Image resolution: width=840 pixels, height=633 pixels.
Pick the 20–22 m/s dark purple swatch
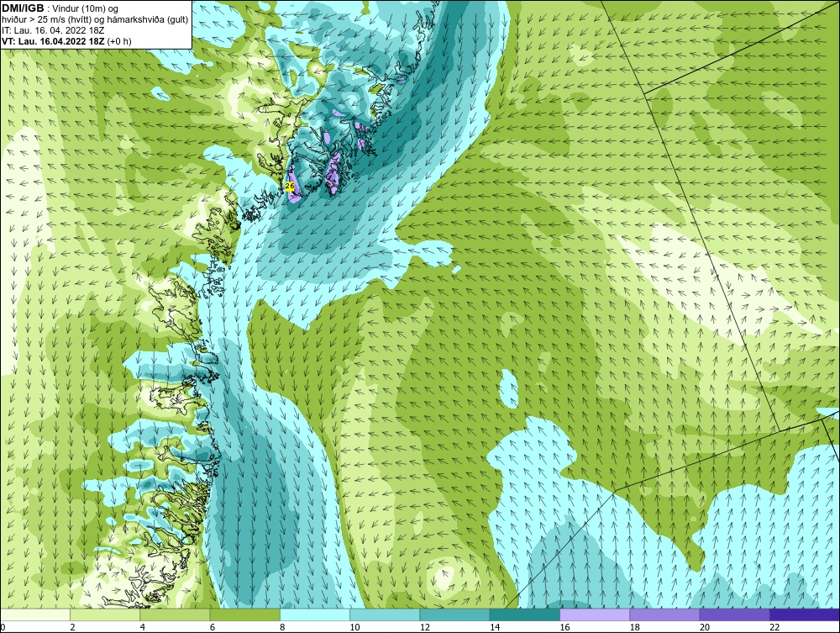click(734, 615)
